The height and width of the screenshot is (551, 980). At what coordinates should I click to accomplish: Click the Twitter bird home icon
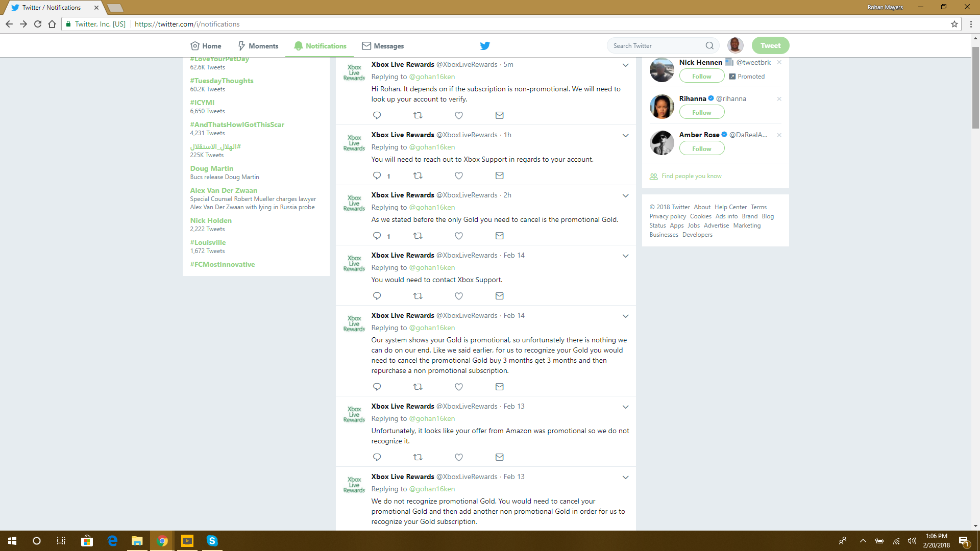[x=484, y=46]
